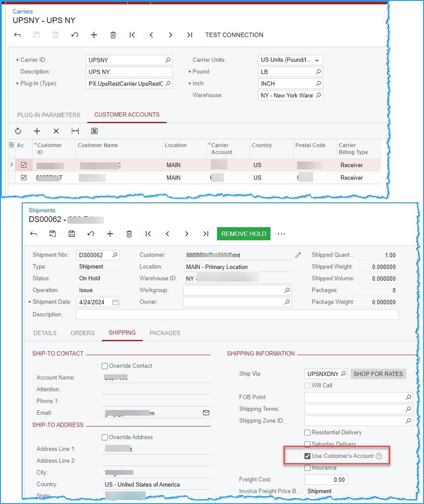Add new carrier record plus icon

pyautogui.click(x=94, y=35)
